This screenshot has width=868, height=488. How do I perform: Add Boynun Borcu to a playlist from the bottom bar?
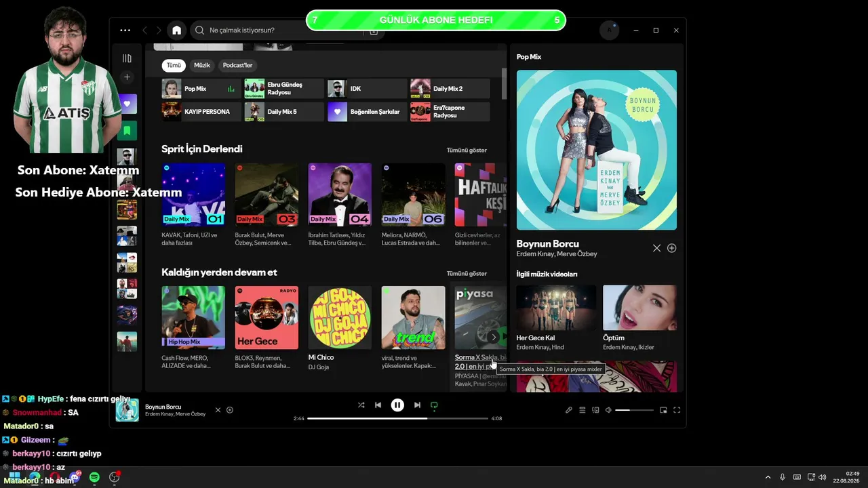(x=230, y=410)
